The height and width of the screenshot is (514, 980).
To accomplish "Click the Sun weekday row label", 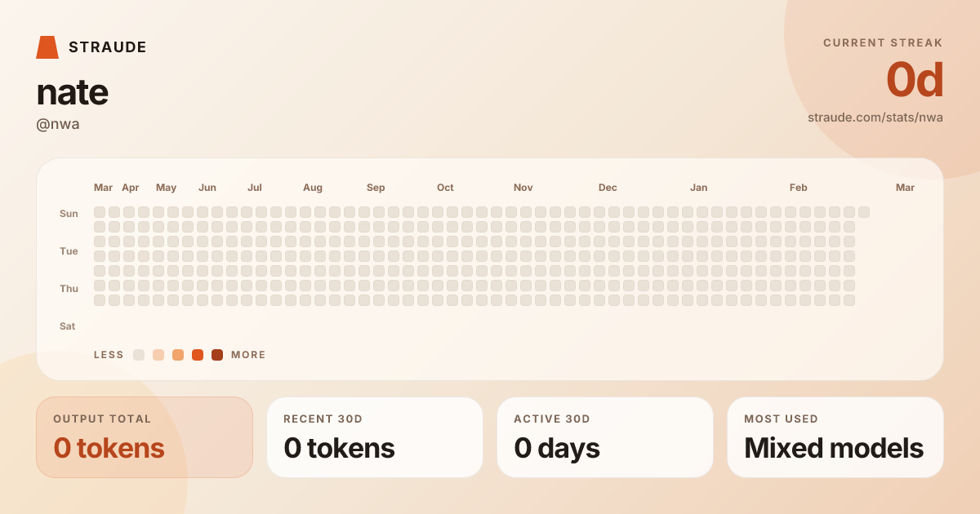I will [69, 214].
